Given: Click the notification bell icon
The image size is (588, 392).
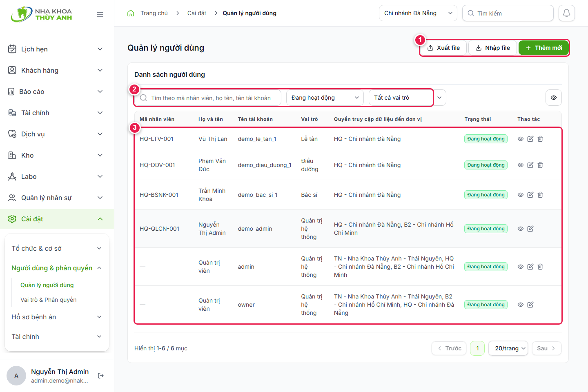Looking at the screenshot, I should [x=566, y=13].
